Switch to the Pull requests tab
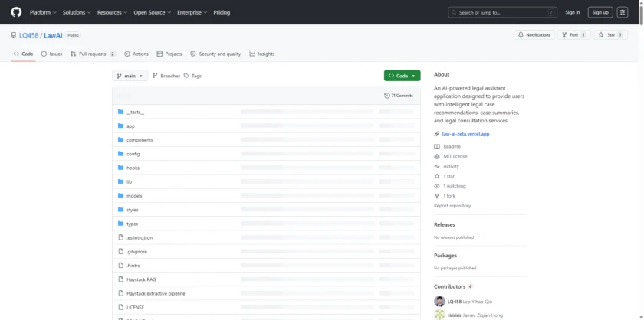This screenshot has height=320, width=644. tap(92, 54)
